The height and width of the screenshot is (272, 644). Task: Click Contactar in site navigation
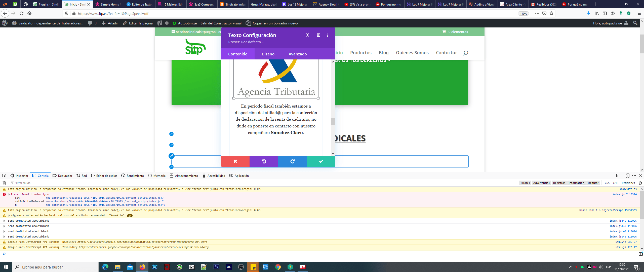tap(446, 53)
